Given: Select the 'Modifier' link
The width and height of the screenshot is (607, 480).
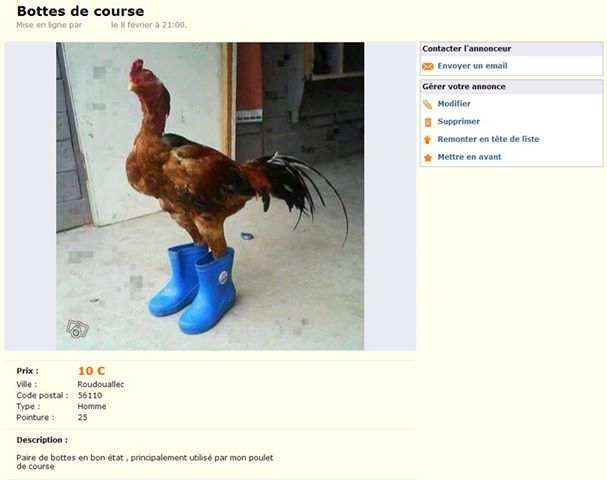Looking at the screenshot, I should pyautogui.click(x=454, y=104).
